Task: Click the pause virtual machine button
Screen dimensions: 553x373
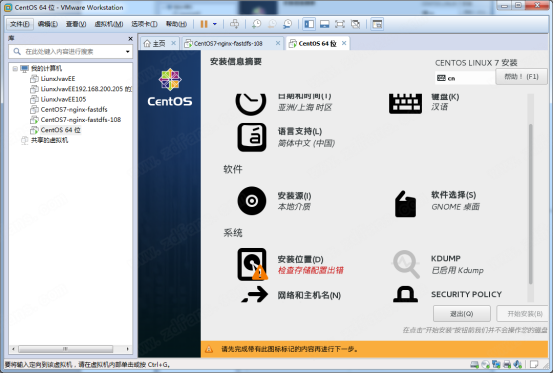Action: tap(204, 24)
